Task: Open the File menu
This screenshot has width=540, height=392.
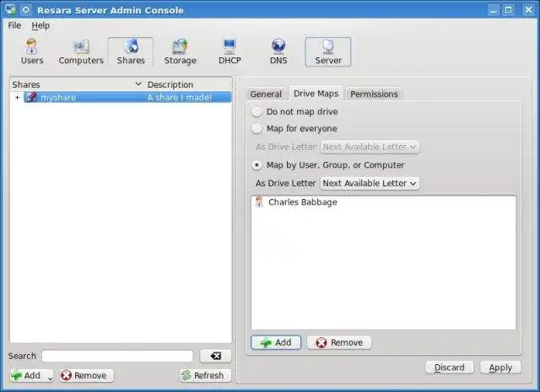Action: coord(14,25)
